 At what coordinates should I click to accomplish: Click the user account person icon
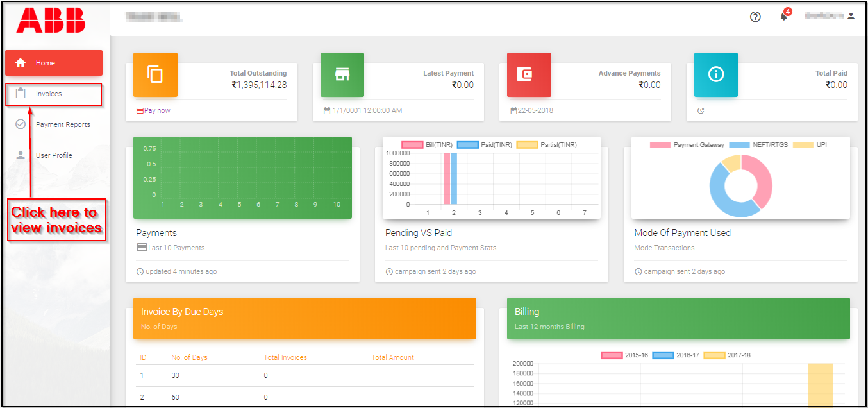pos(851,16)
